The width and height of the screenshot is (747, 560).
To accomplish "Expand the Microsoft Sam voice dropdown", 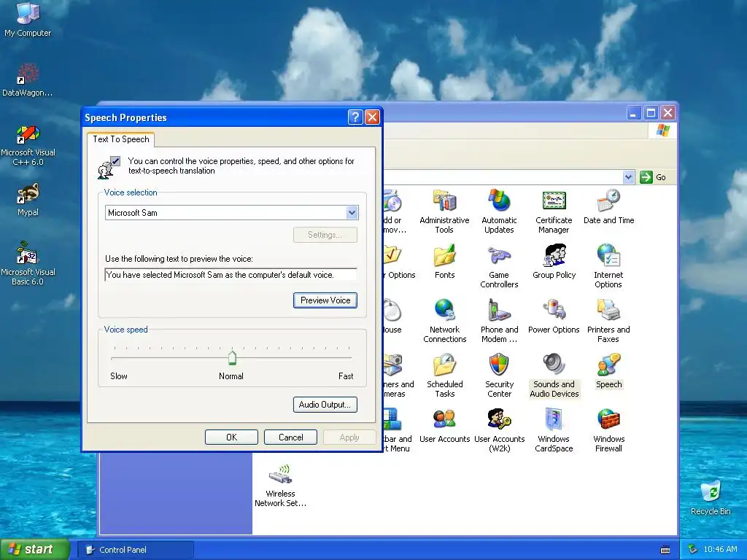I will 352,213.
